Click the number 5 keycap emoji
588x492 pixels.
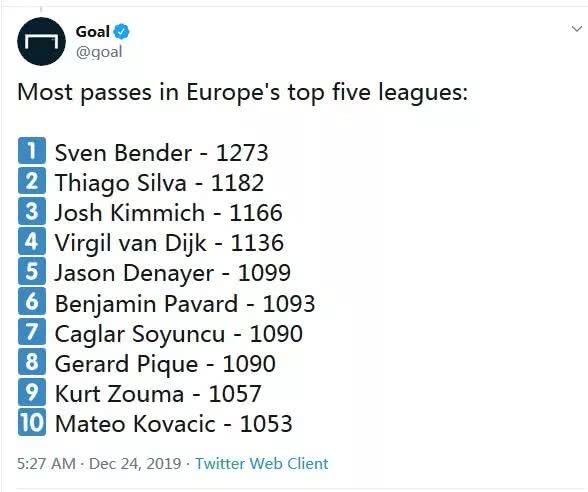pyautogui.click(x=32, y=271)
